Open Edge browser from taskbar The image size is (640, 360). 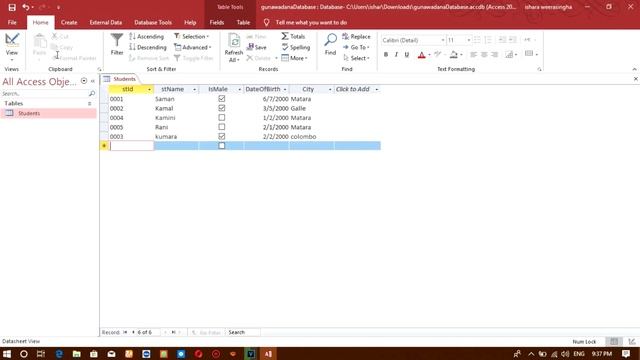59,354
